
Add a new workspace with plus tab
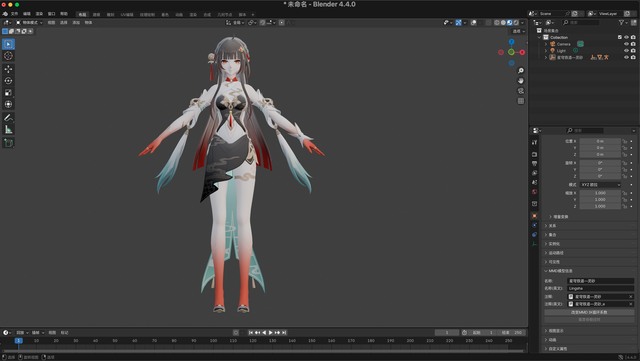[x=253, y=14]
